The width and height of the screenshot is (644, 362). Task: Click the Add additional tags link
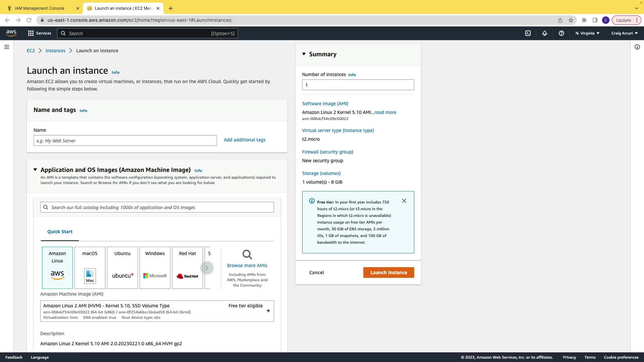tap(245, 140)
